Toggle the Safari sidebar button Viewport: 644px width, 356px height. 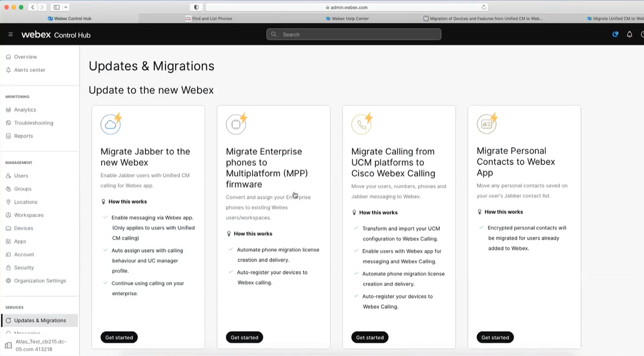[x=57, y=7]
